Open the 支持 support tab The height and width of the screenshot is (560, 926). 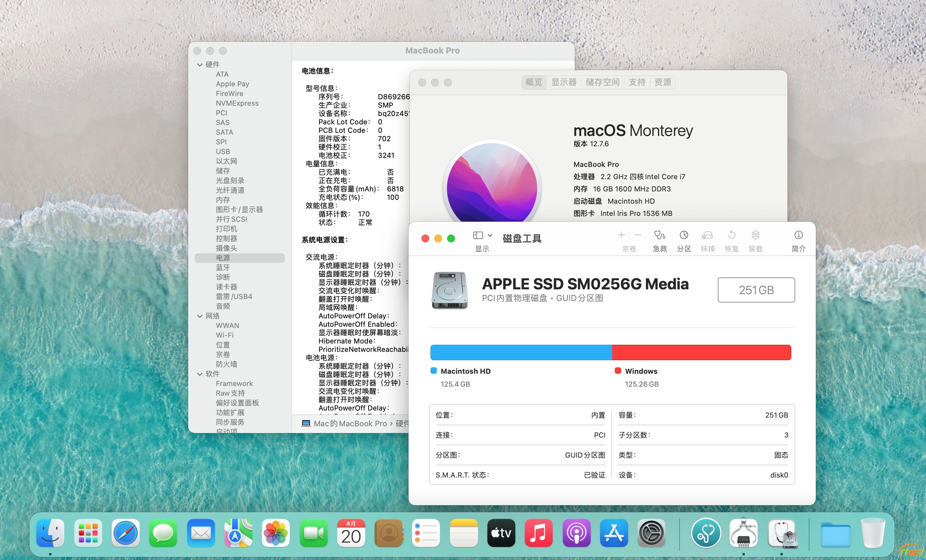coord(637,82)
